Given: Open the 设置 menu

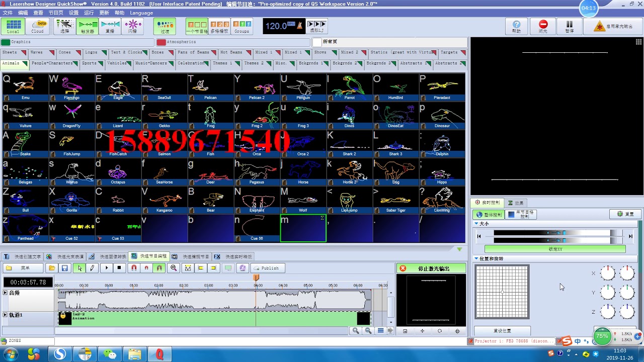Looking at the screenshot, I should 73,13.
